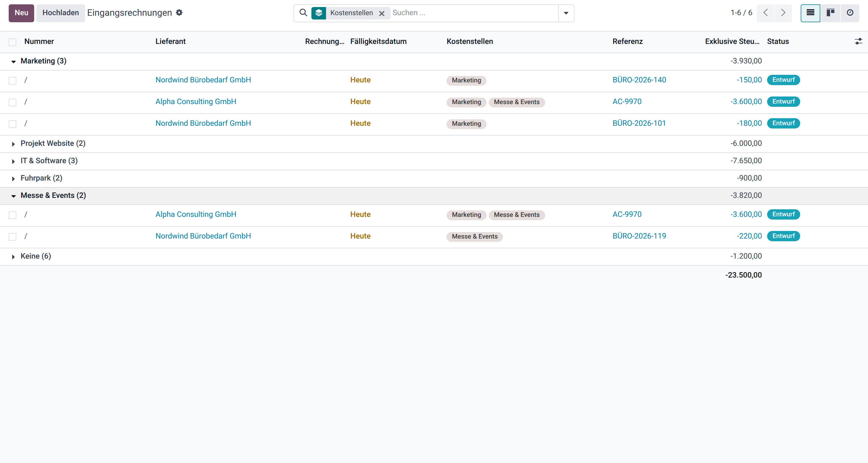This screenshot has height=463, width=868.
Task: Click the grand total -23.500,00
Action: pos(743,275)
